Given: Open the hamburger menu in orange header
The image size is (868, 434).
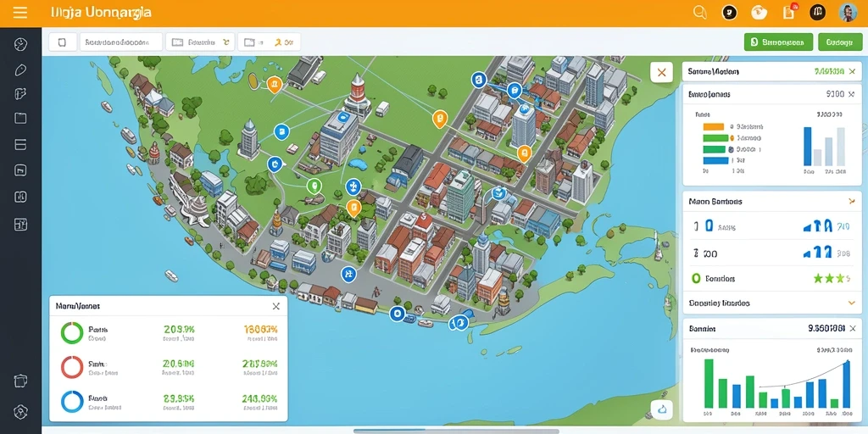Looking at the screenshot, I should [20, 12].
